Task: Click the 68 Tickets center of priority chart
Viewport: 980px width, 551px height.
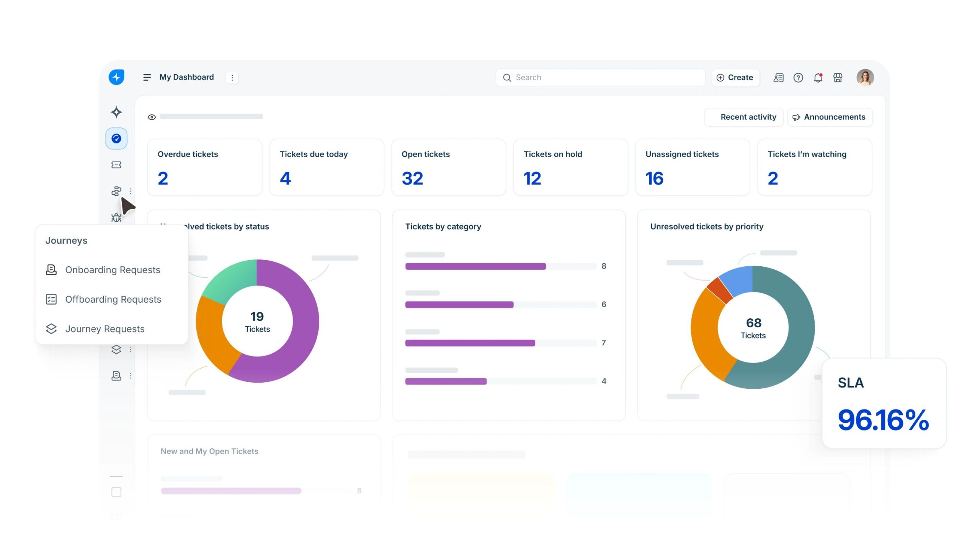Action: 753,328
